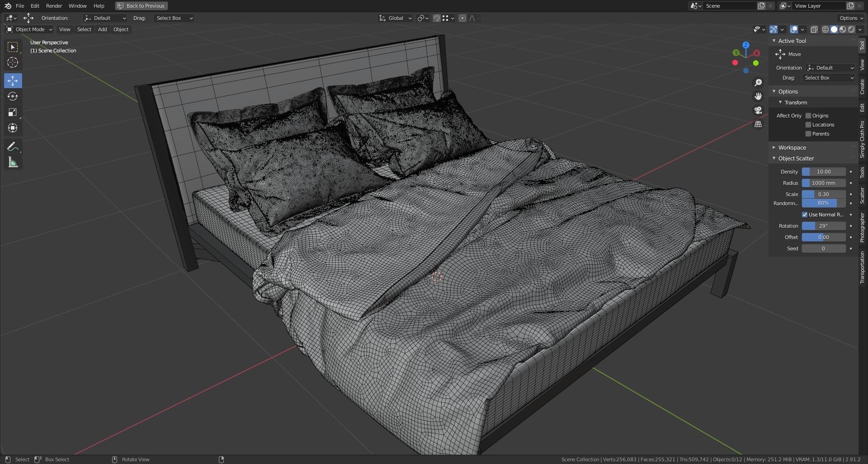Click the new scene copy icon

761,6
